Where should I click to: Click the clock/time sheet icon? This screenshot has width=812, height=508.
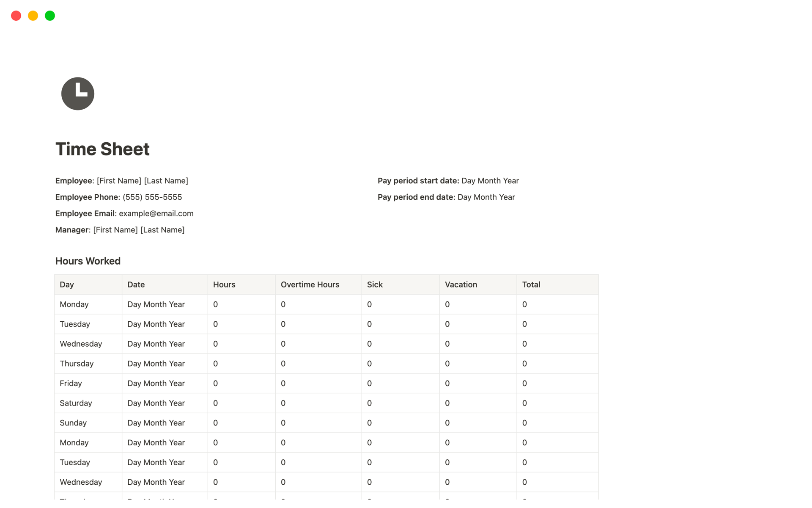click(77, 94)
